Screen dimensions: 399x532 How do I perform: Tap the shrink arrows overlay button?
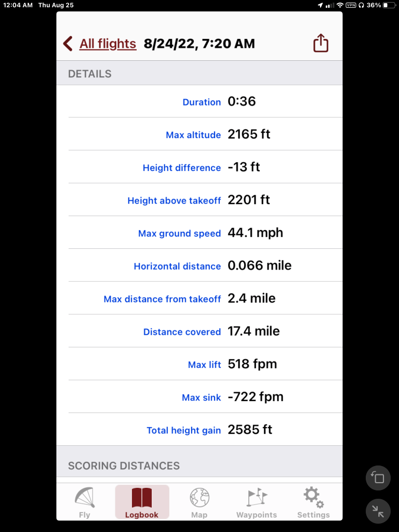[378, 511]
